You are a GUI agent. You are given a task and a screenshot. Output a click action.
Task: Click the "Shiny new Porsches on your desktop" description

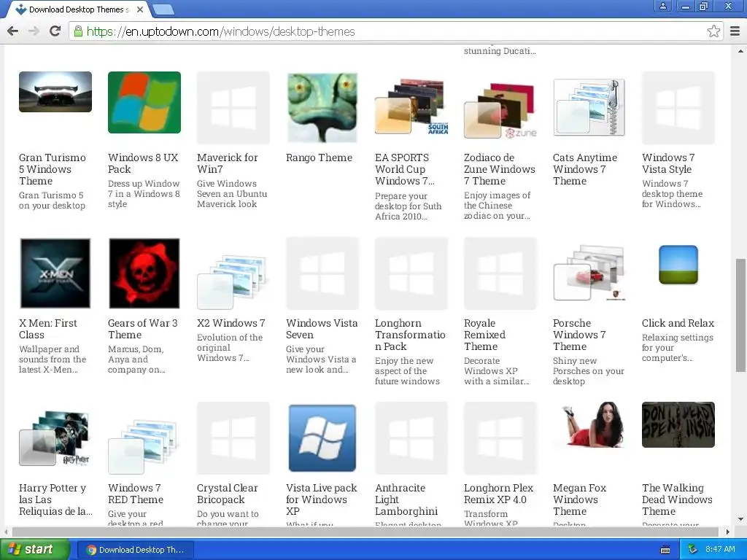coord(589,371)
